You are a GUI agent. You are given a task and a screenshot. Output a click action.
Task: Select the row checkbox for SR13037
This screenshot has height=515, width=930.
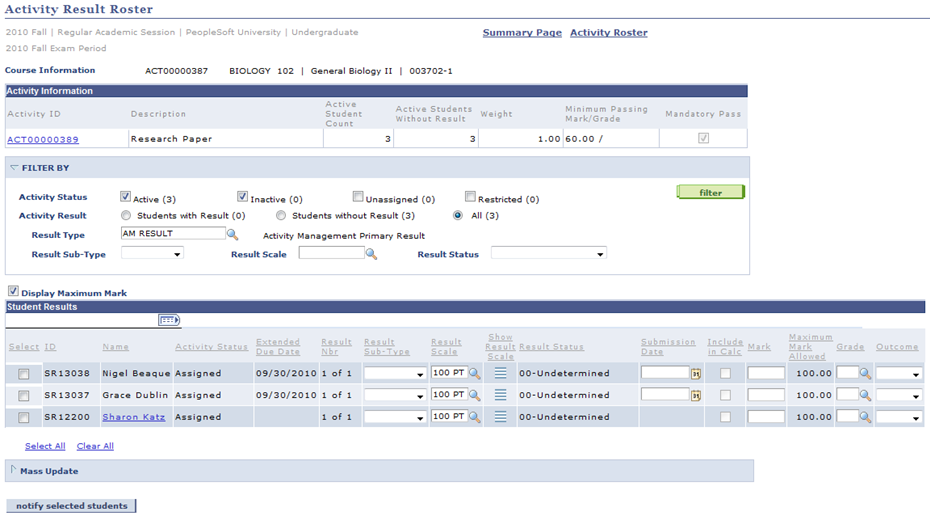(24, 396)
